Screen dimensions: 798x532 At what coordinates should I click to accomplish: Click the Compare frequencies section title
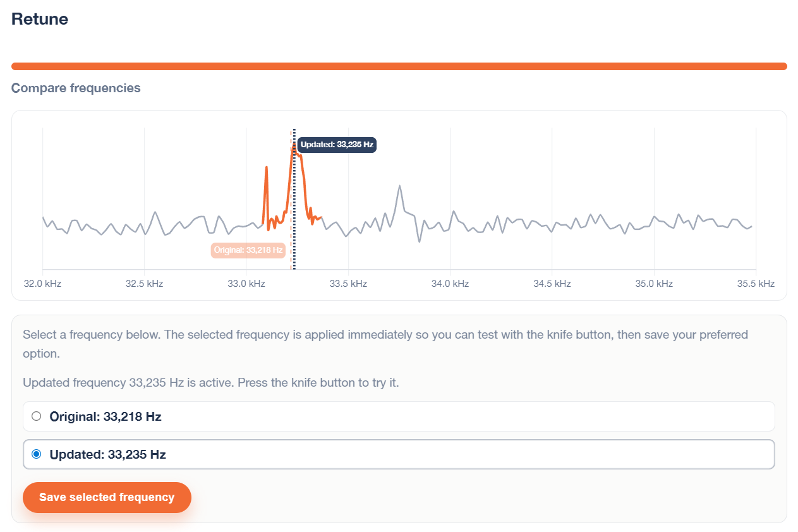pos(76,88)
